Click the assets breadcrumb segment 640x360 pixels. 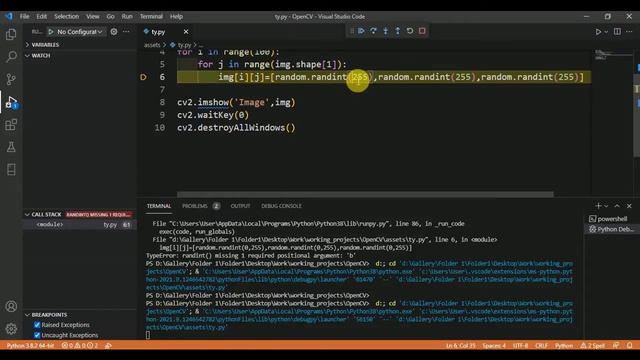[152, 45]
